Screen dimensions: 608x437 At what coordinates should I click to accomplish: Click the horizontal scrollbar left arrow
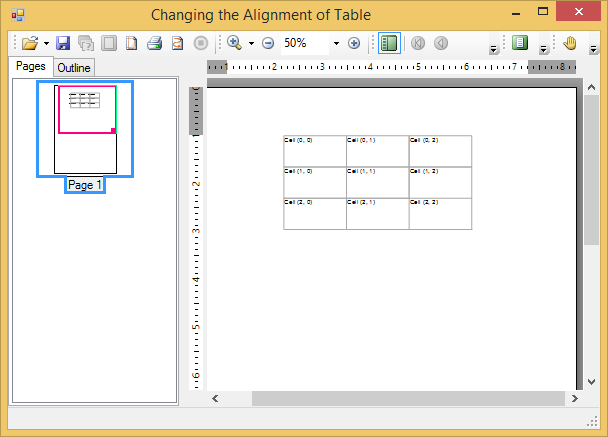click(x=215, y=398)
